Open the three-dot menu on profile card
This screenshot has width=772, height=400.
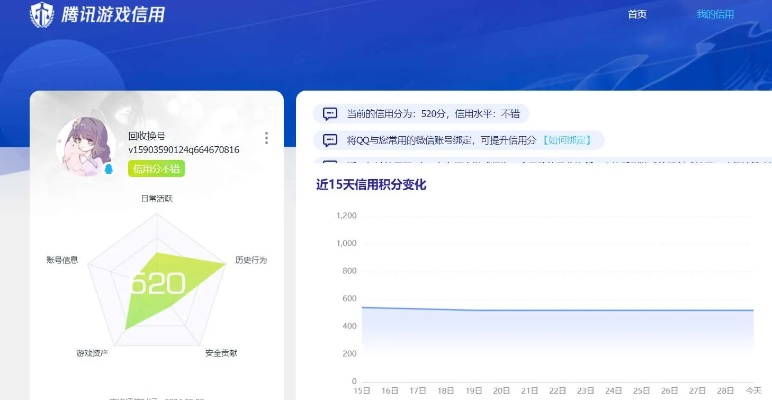(x=266, y=138)
